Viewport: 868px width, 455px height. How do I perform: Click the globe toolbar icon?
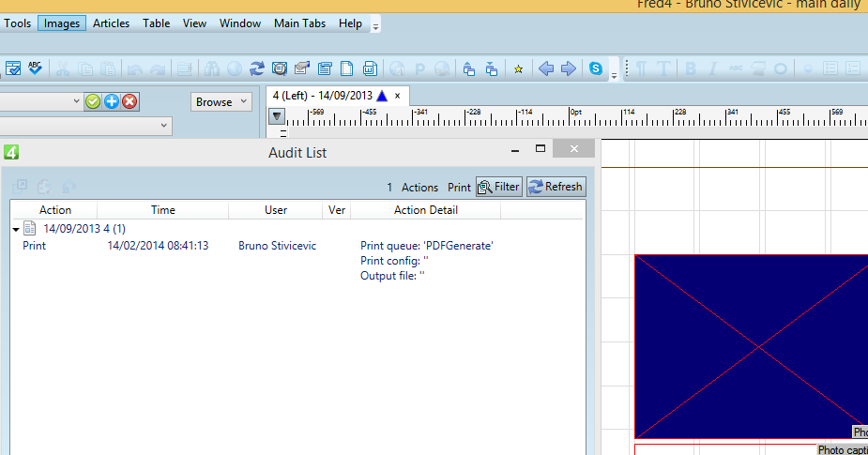pyautogui.click(x=235, y=68)
